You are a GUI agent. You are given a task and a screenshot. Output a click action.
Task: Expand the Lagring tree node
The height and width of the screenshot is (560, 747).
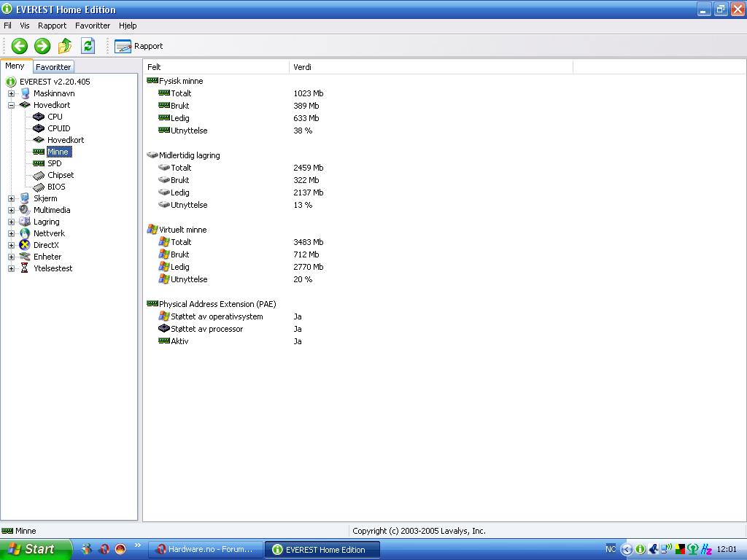click(11, 222)
